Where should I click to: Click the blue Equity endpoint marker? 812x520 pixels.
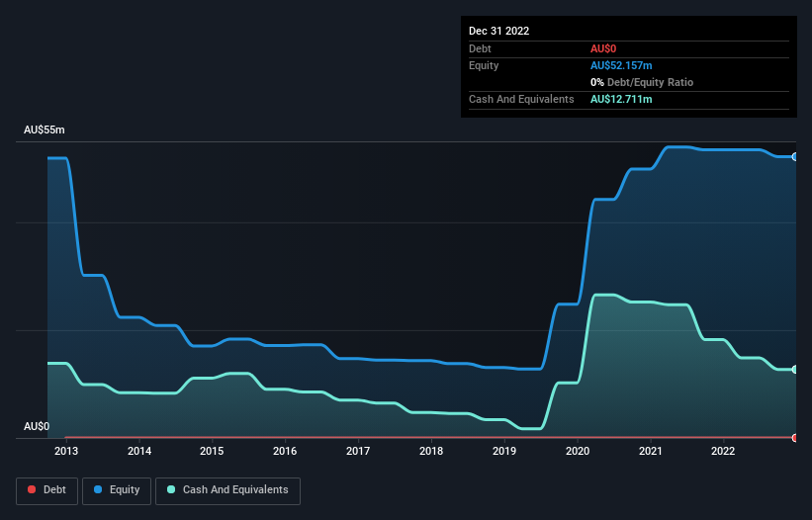click(795, 157)
